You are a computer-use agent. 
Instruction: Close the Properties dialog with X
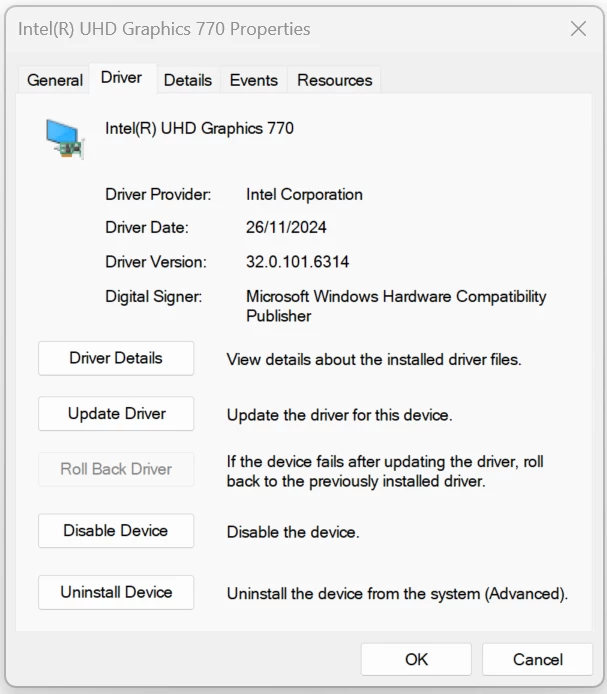pos(578,29)
